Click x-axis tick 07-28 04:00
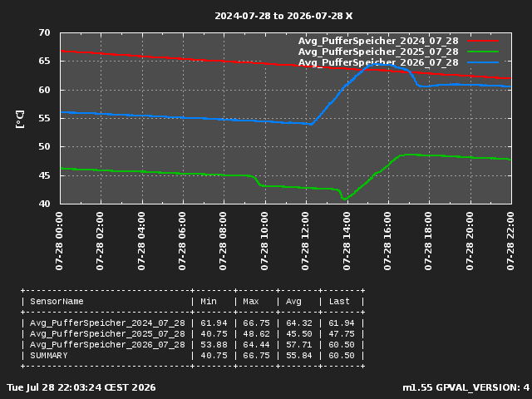The image size is (532, 399). coord(141,241)
